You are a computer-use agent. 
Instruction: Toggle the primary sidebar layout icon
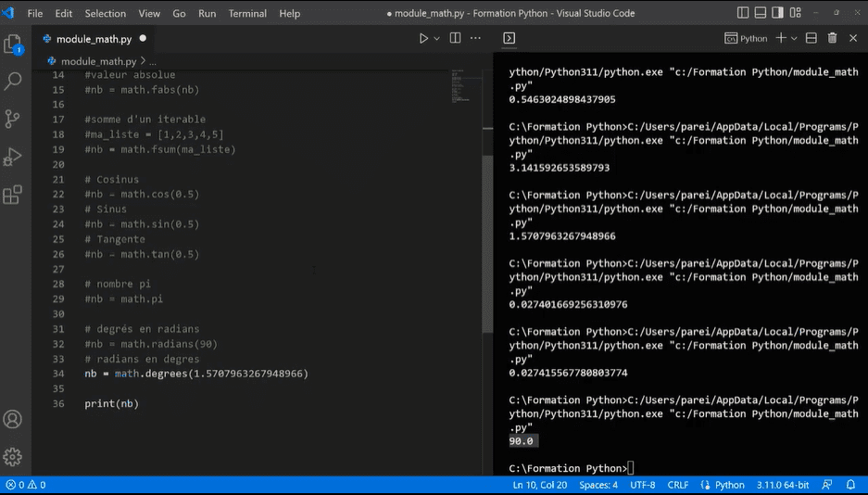pyautogui.click(x=744, y=13)
